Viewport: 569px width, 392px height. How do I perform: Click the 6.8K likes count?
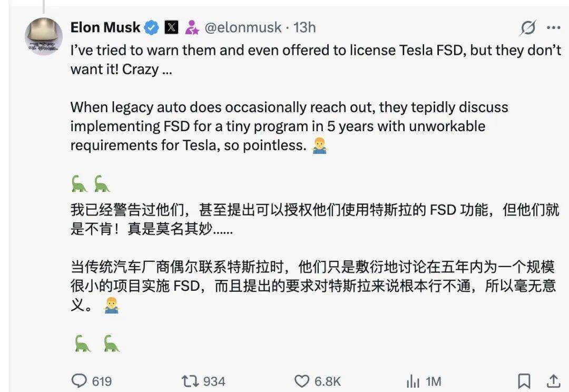[x=328, y=381]
